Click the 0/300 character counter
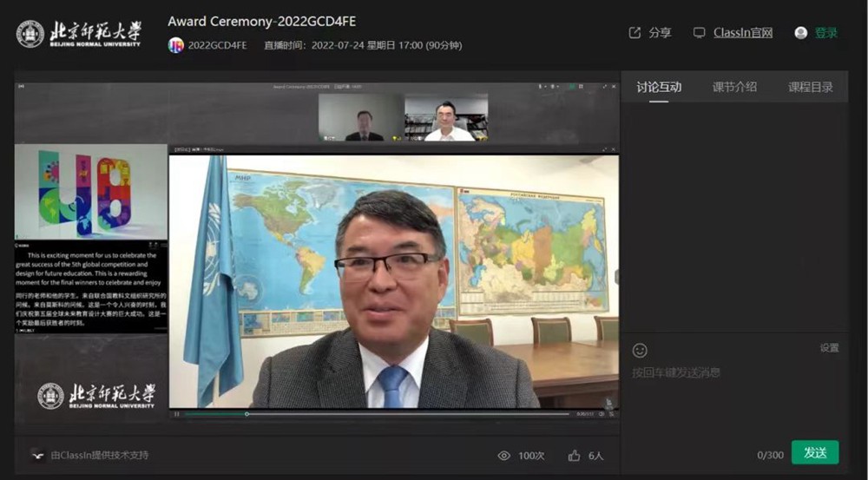The image size is (868, 480). 771,455
